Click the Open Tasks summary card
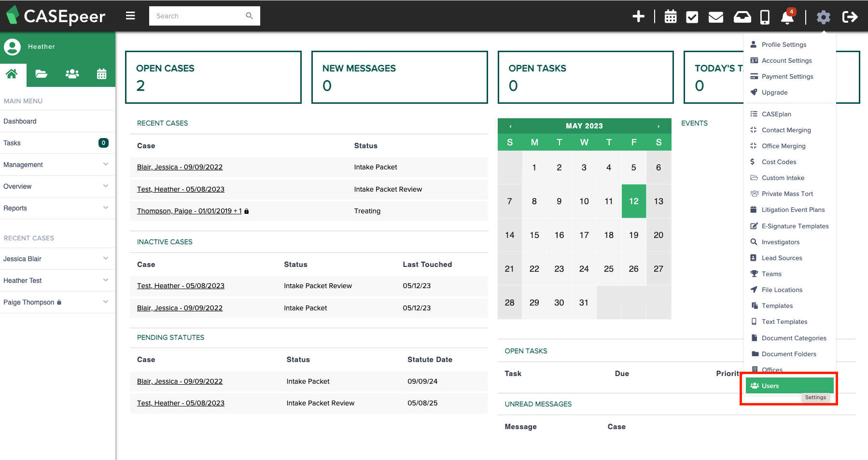 point(586,77)
